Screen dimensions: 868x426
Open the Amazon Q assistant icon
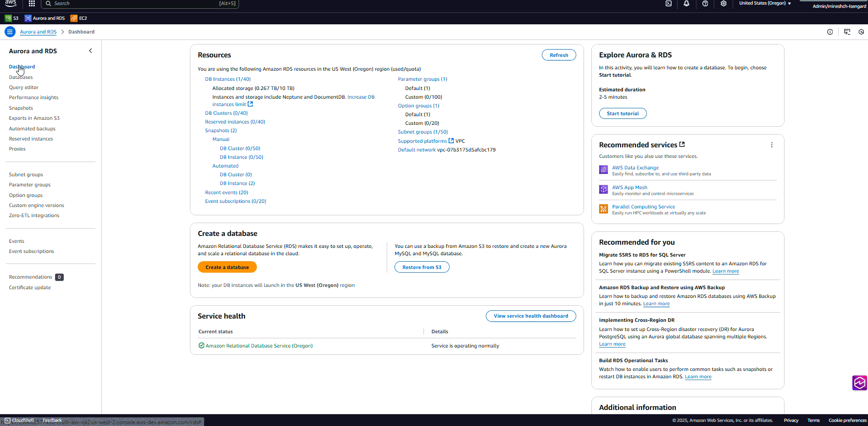pos(859,382)
